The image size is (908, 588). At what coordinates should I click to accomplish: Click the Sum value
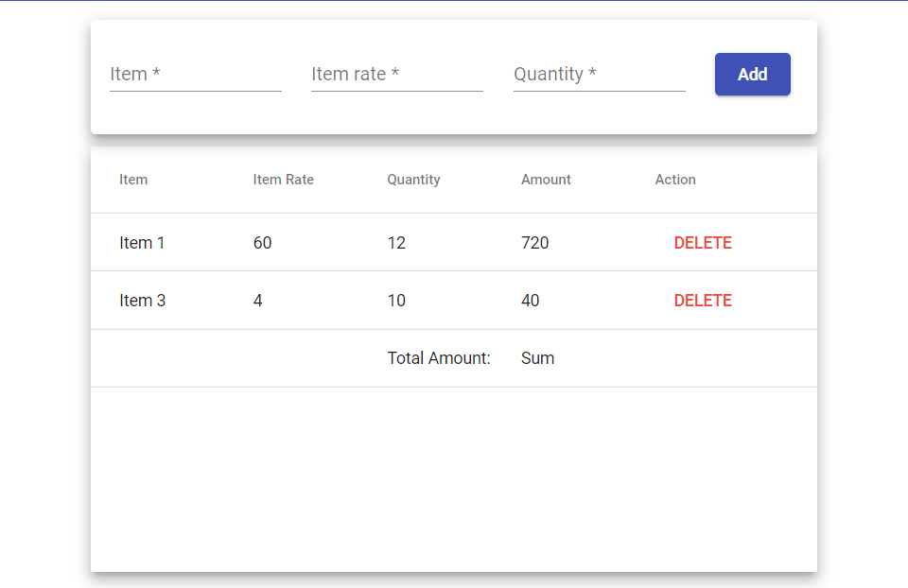click(x=537, y=357)
